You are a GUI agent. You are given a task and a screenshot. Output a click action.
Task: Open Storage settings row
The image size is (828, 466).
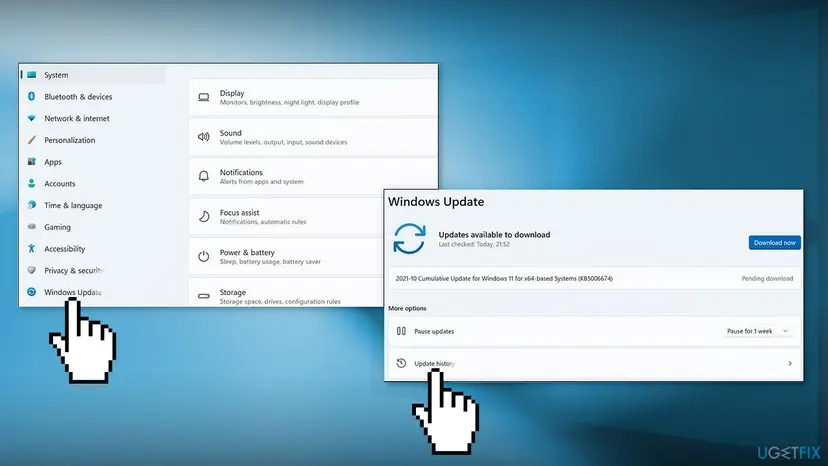pos(287,293)
